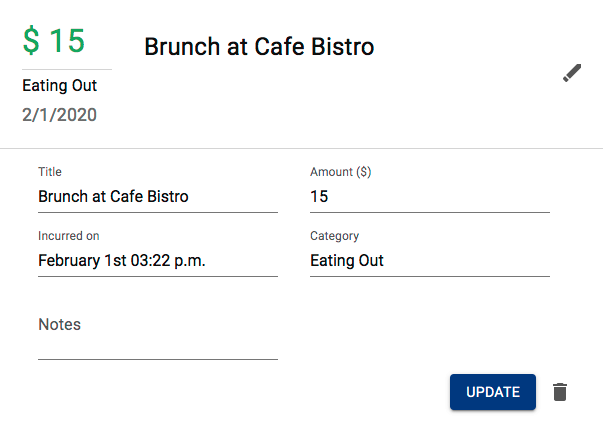Click the green dollar sign symbol

tap(32, 41)
